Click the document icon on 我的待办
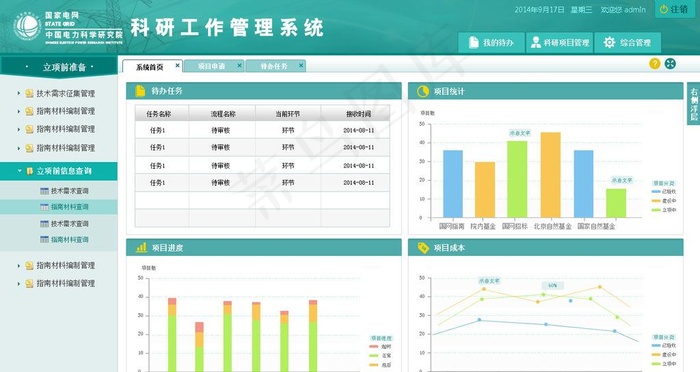The image size is (700, 372). 474,42
